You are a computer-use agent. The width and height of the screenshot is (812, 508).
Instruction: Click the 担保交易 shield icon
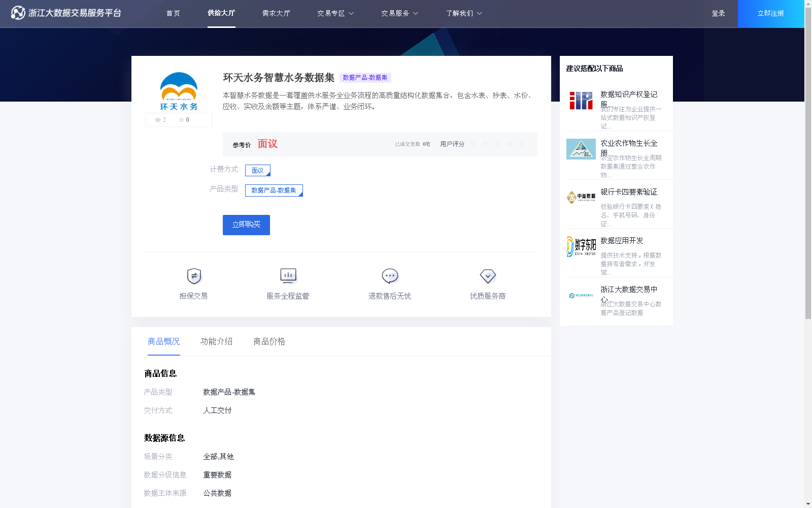tap(194, 276)
